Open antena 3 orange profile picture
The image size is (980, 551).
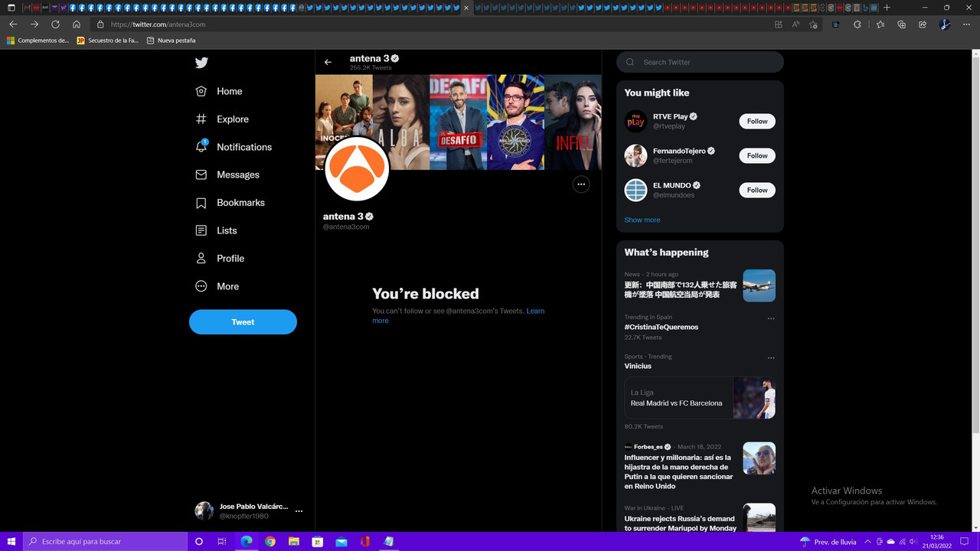[x=357, y=169]
